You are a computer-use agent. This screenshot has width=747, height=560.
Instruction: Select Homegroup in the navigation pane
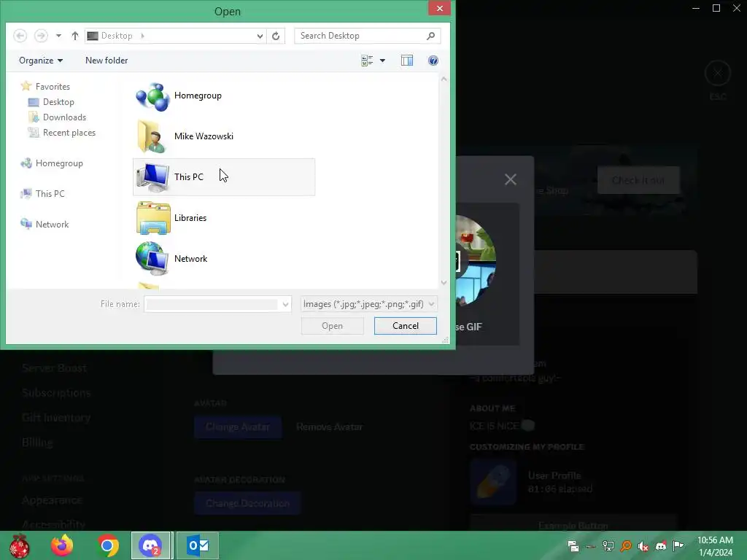click(x=52, y=163)
